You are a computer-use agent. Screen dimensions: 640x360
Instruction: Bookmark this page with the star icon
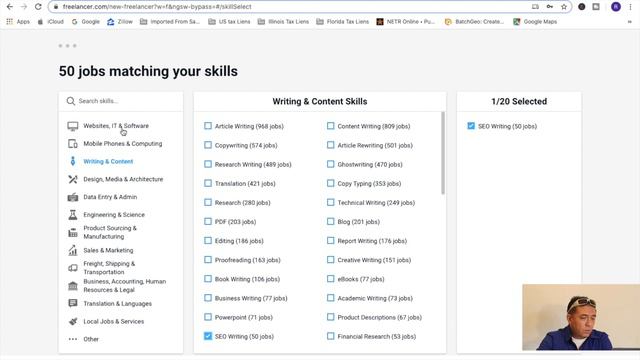[x=564, y=7]
